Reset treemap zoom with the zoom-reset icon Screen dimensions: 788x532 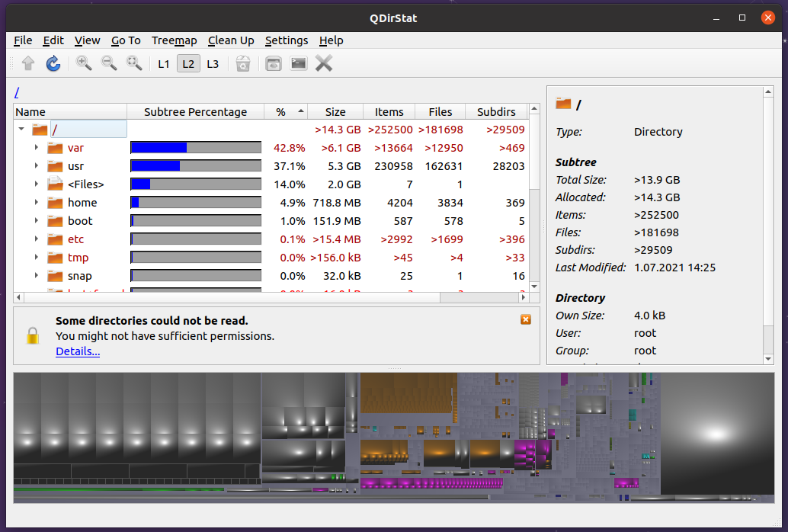pyautogui.click(x=134, y=63)
